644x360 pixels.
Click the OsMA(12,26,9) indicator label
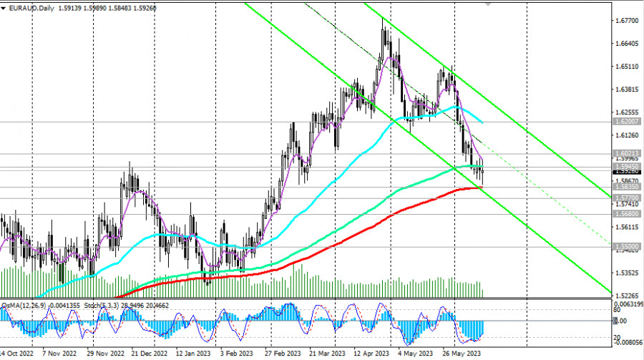click(x=23, y=304)
